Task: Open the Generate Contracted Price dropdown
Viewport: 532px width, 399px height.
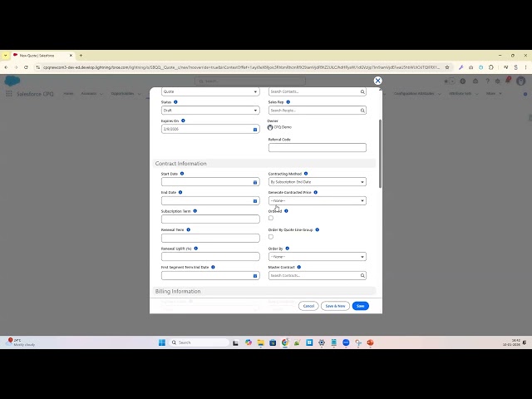Action: coord(318,200)
